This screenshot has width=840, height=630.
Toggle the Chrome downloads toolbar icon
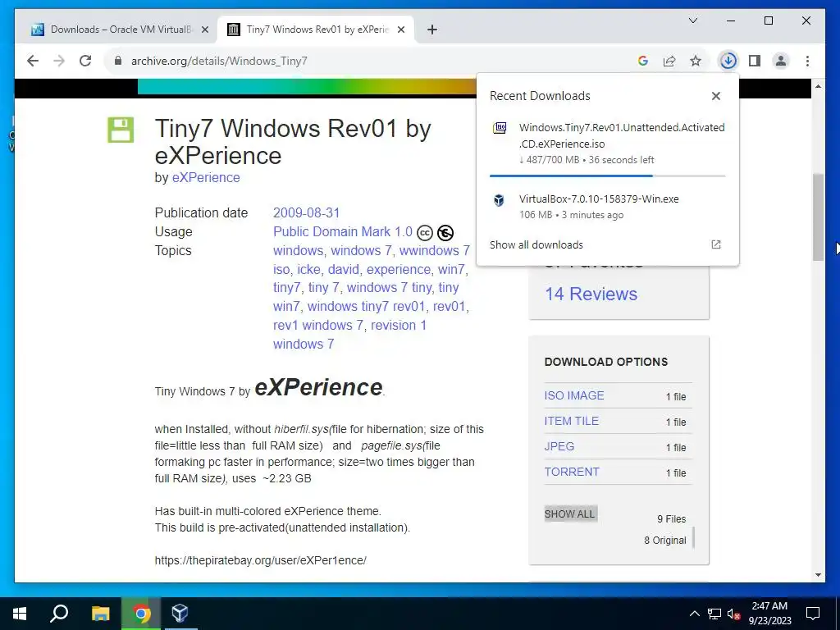pos(728,61)
